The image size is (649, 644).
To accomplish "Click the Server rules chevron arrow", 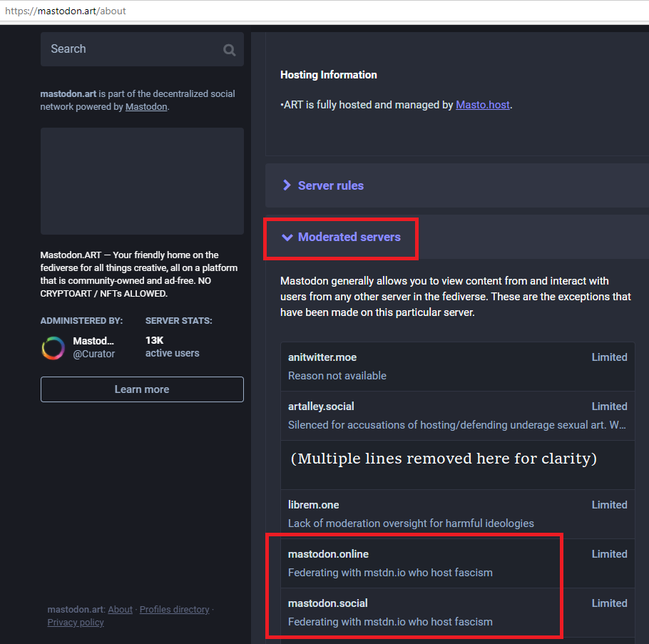I will [287, 185].
